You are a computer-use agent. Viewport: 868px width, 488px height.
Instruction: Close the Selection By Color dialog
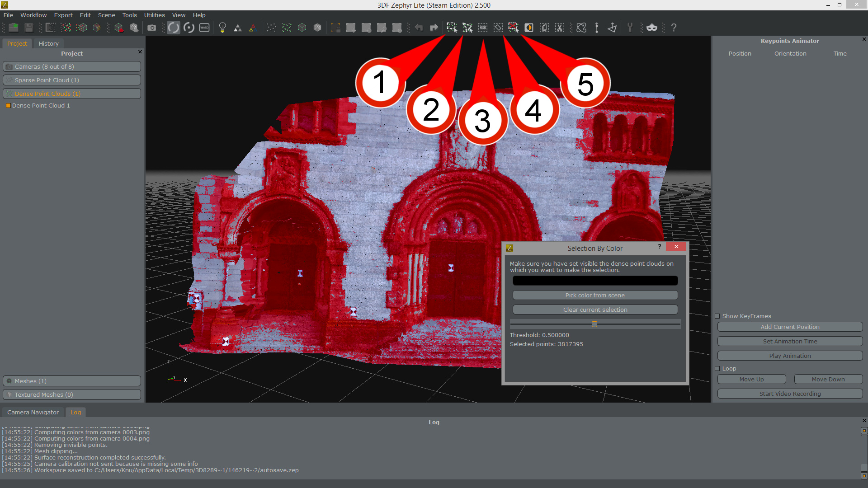click(x=676, y=247)
